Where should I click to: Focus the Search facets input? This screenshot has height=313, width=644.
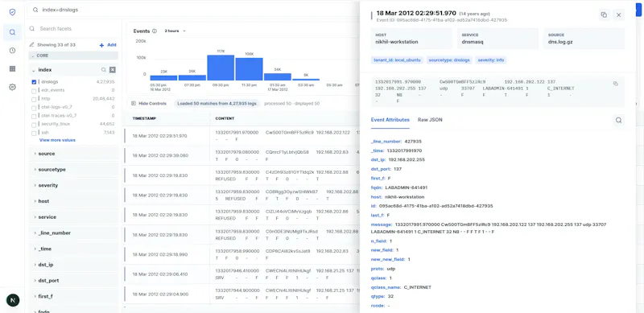pos(74,29)
